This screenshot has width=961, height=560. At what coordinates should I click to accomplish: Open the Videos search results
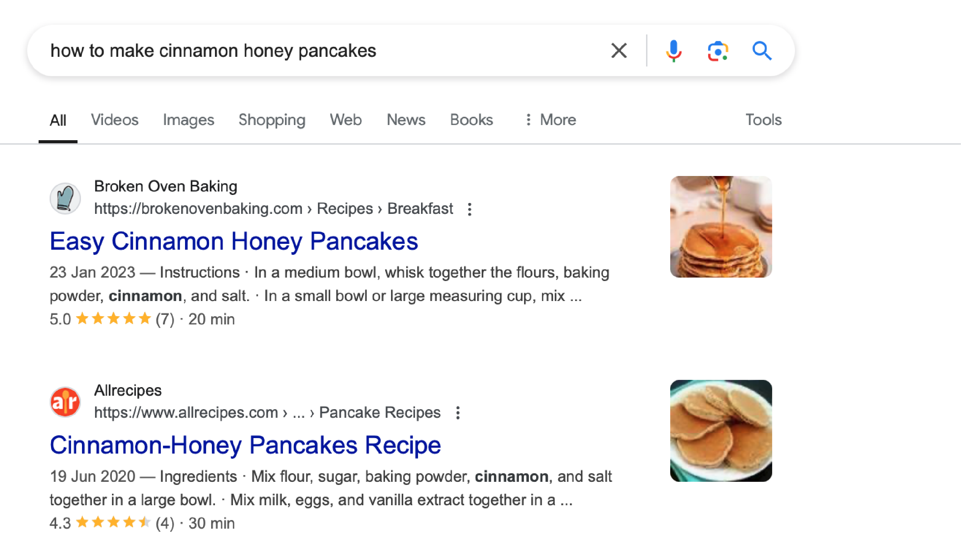114,120
